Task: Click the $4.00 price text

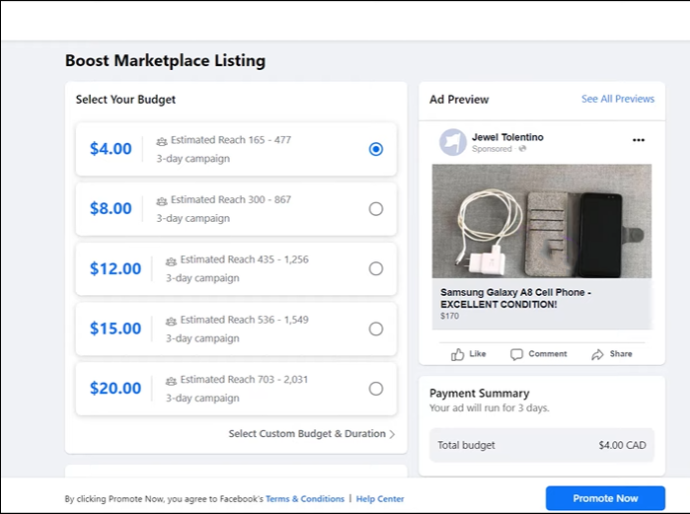Action: coord(111,149)
